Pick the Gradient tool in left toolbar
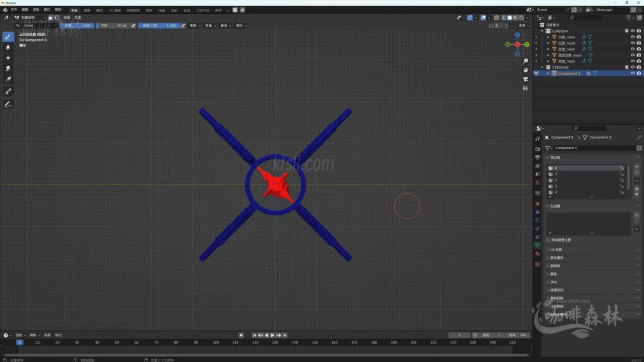 point(8,80)
